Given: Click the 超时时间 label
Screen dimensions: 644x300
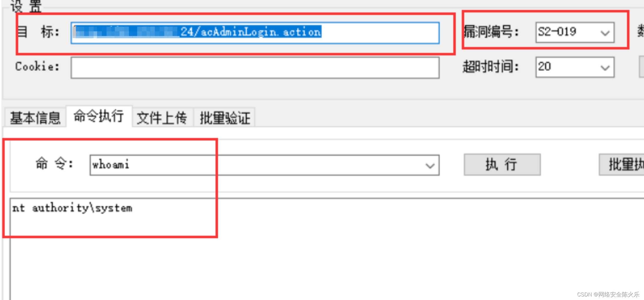Looking at the screenshot, I should coord(491,67).
